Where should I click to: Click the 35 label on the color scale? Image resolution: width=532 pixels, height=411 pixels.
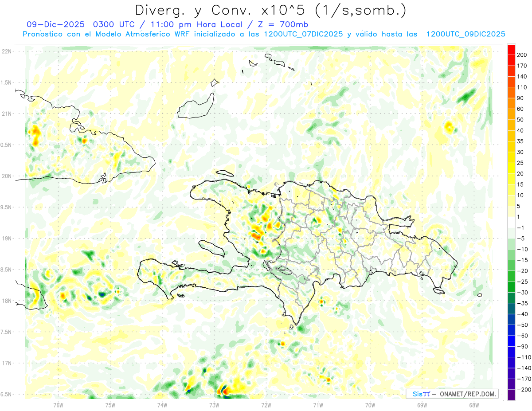[520, 141]
